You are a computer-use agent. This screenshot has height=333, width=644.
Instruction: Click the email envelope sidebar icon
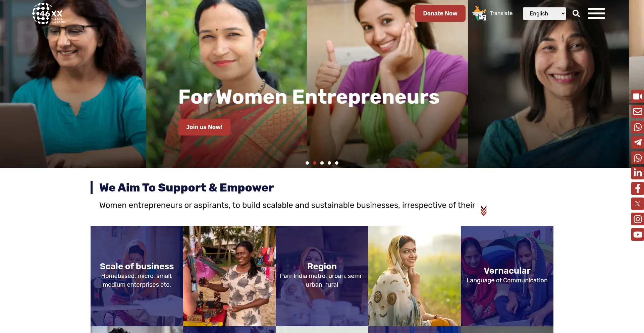pos(637,112)
